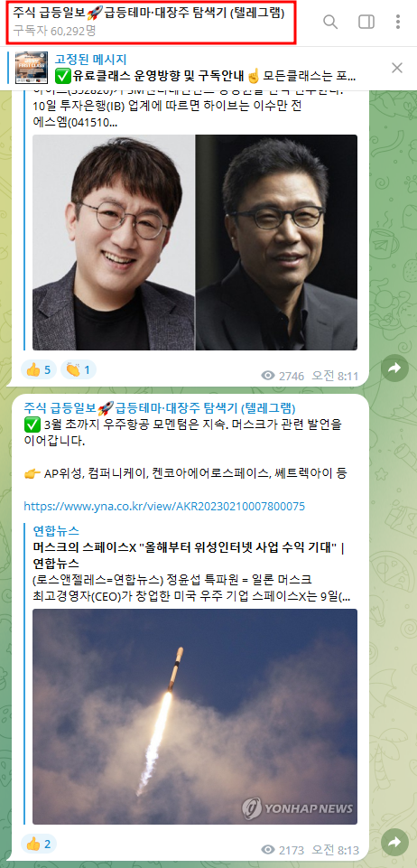The height and width of the screenshot is (868, 417).
Task: Click the pinned message thumbnail image
Action: pyautogui.click(x=32, y=68)
